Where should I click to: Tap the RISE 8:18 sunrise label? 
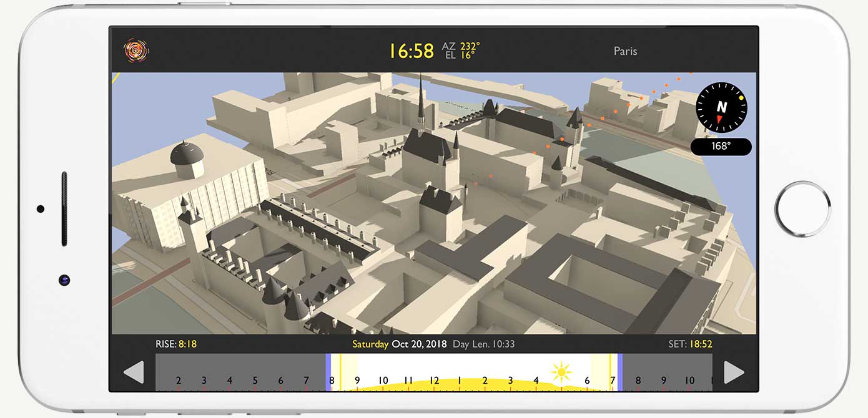(176, 344)
